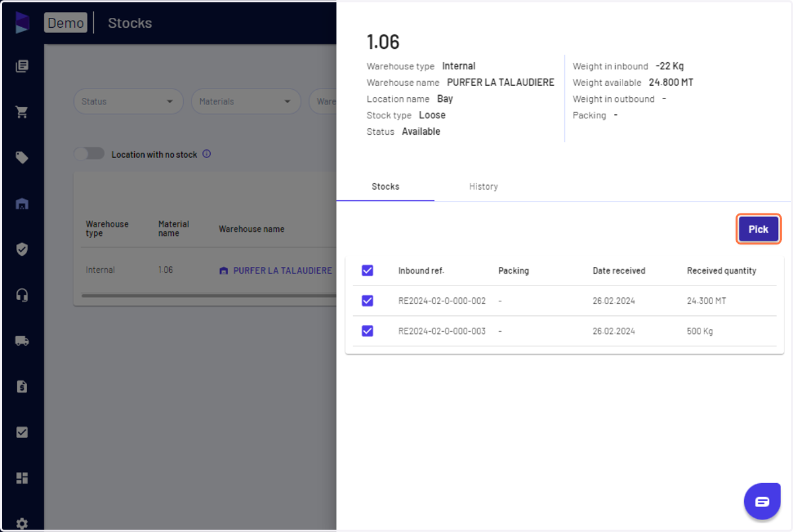Open the PURFER LA TALAUDIERE warehouse link
Viewport: 793px width, 532px height.
283,270
